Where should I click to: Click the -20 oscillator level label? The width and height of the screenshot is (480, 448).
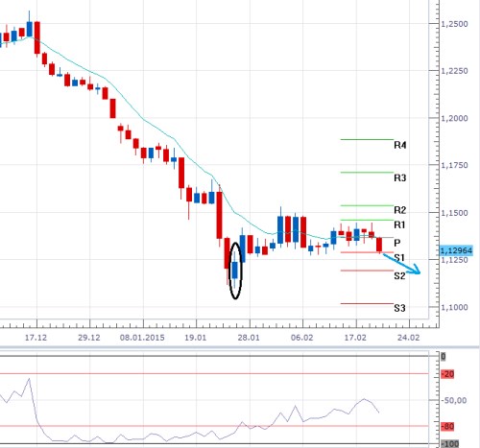tap(447, 374)
